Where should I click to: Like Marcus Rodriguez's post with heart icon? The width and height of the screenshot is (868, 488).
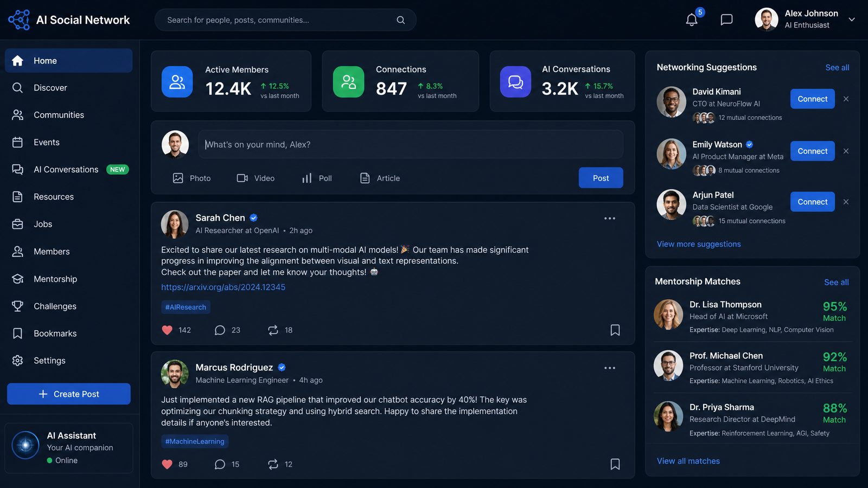[x=167, y=464]
